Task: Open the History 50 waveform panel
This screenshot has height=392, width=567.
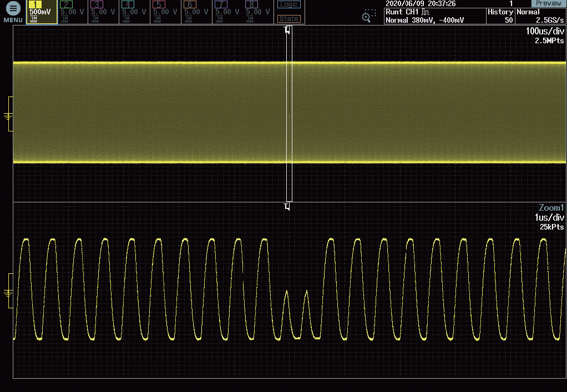Action: click(x=500, y=16)
